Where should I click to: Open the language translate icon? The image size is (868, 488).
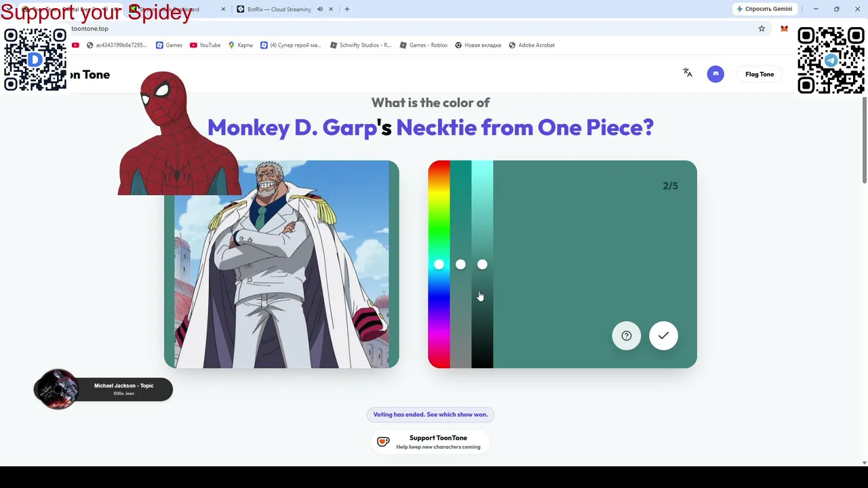pyautogui.click(x=688, y=73)
